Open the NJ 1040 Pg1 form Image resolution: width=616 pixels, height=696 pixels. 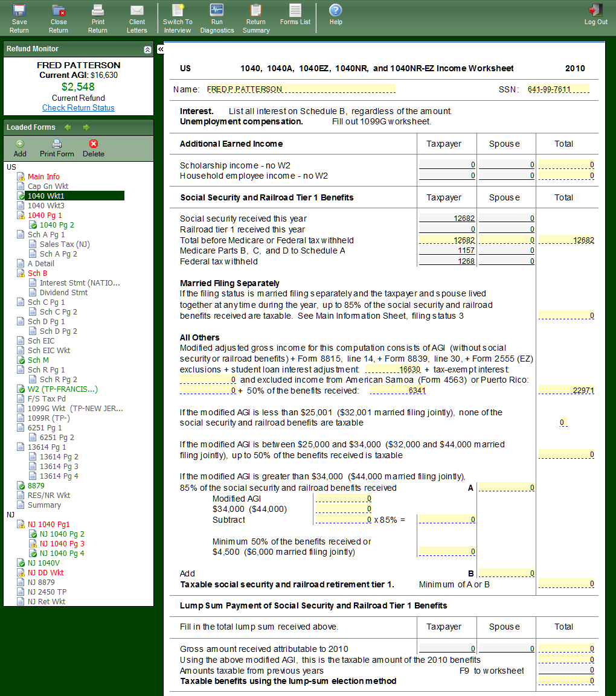(48, 524)
